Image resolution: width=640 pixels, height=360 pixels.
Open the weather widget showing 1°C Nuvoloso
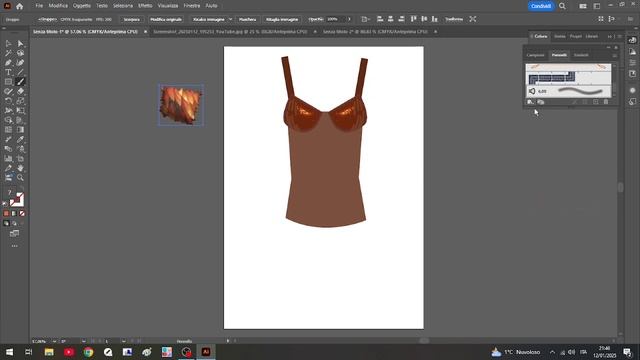pyautogui.click(x=516, y=352)
